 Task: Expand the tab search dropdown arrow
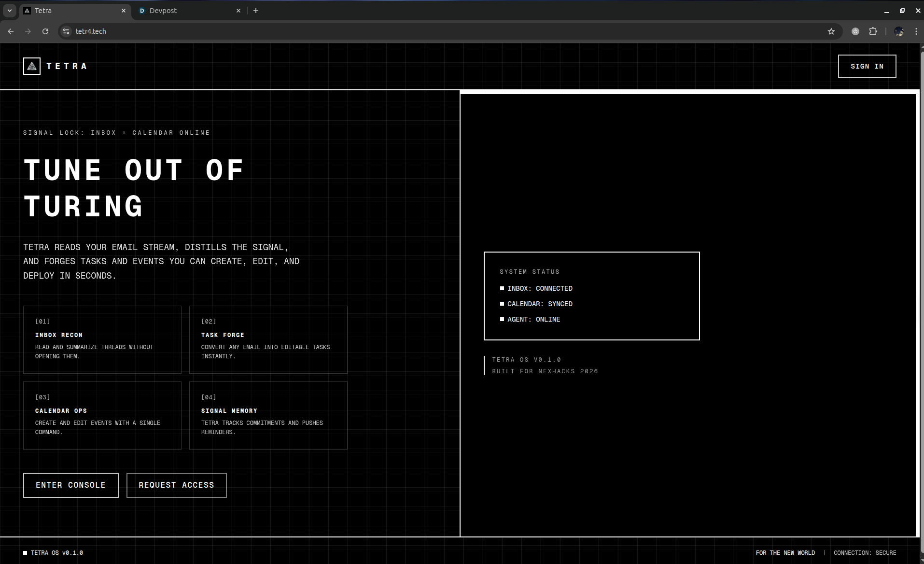click(9, 11)
